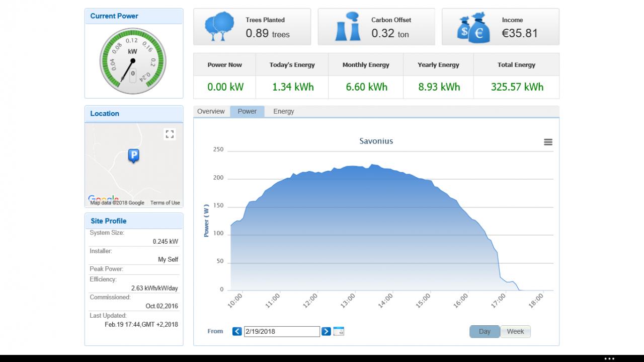Click the 2.63 kWh/kW/day efficiency value
Screen dimensions: 644x362
pyautogui.click(x=154, y=288)
